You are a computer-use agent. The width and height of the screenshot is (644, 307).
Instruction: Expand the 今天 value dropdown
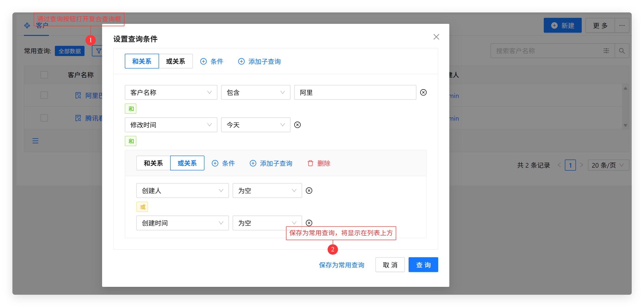click(x=256, y=125)
